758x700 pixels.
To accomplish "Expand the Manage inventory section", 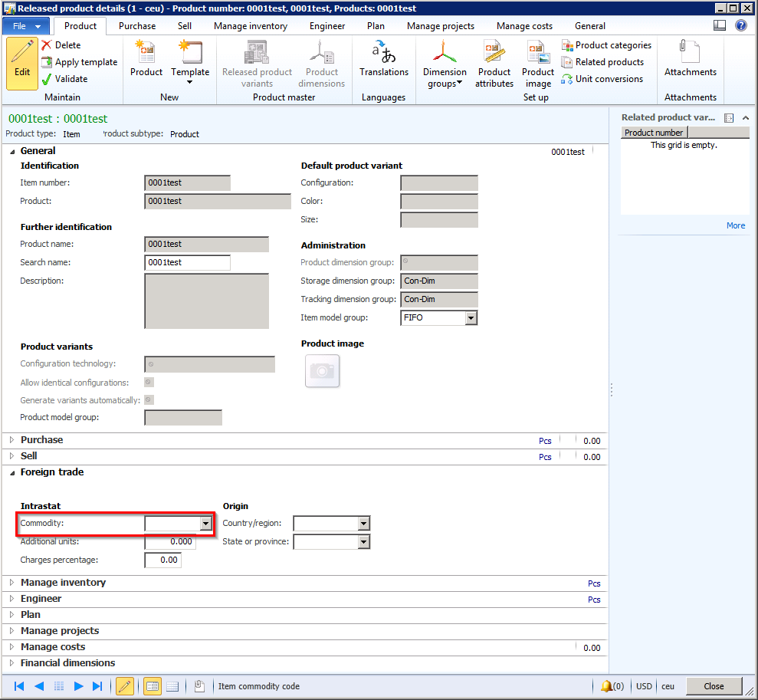I will coord(63,583).
